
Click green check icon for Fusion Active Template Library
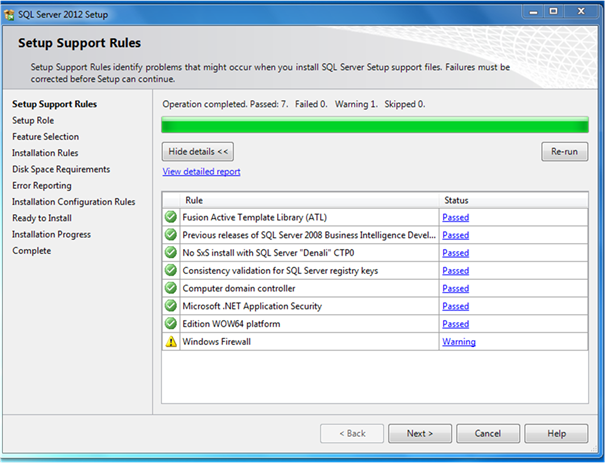point(171,217)
